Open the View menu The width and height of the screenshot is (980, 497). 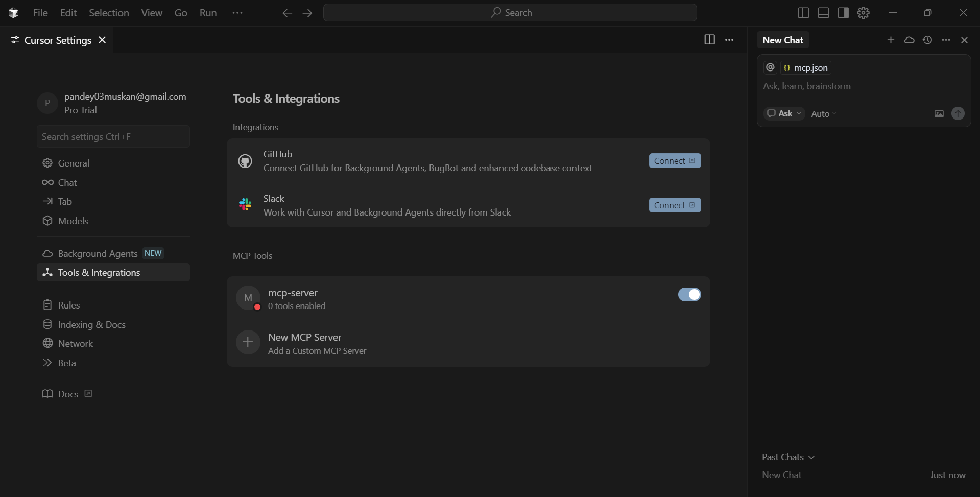pos(152,13)
